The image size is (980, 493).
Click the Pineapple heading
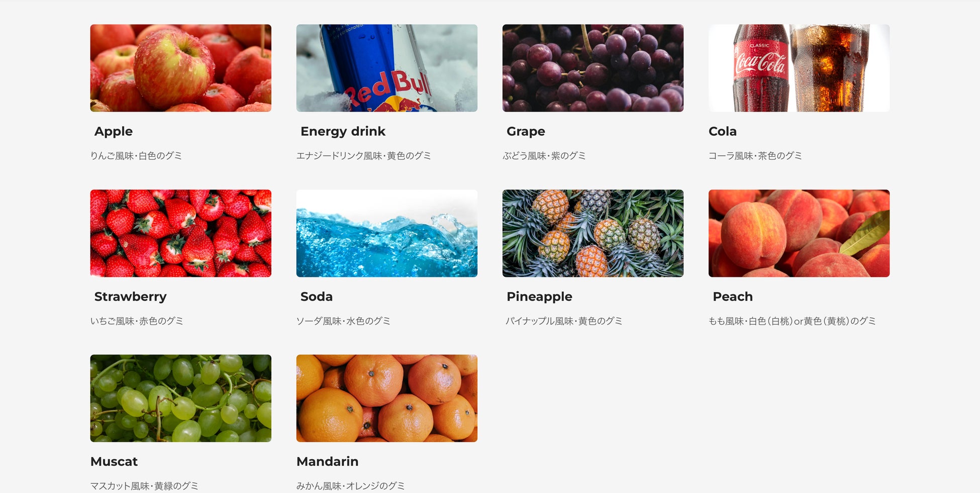(x=539, y=297)
